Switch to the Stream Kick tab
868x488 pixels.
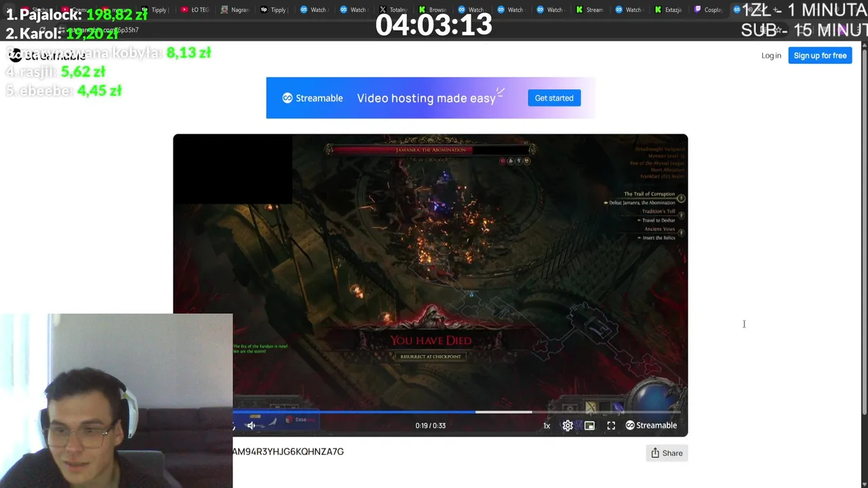click(x=589, y=9)
